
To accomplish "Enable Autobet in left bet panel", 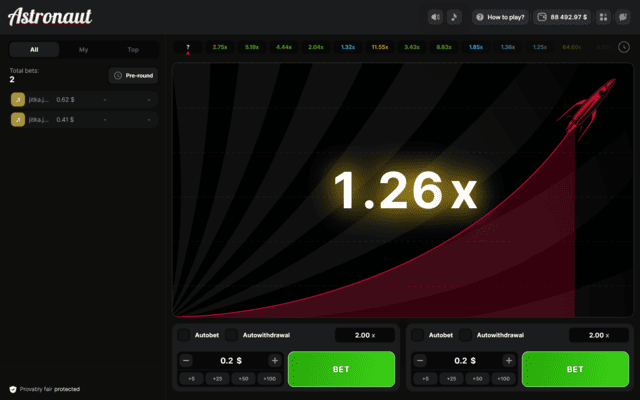I will 184,335.
